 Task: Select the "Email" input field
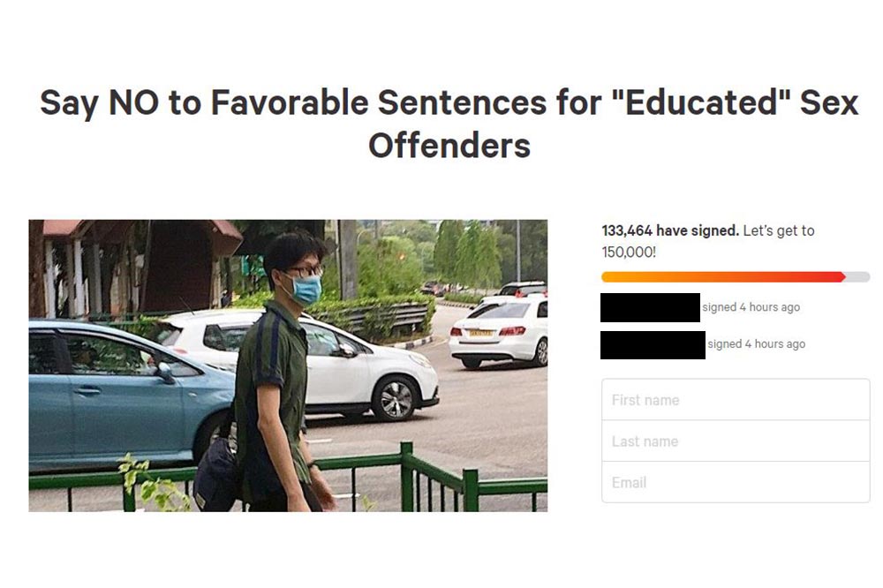(736, 482)
